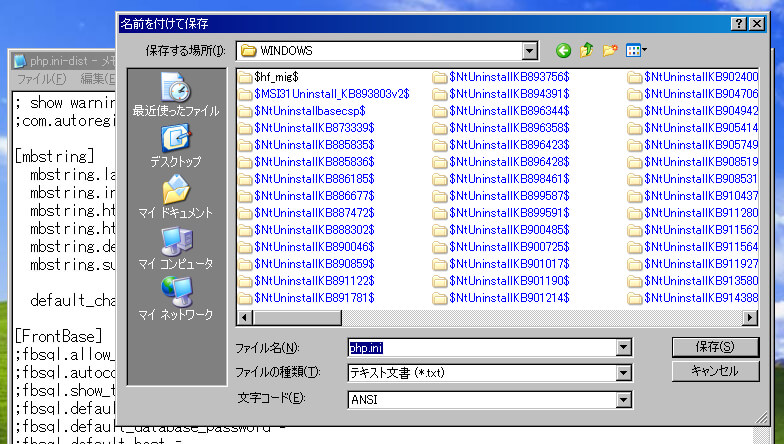The height and width of the screenshot is (444, 784).
Task: Create a new folder icon
Action: coord(610,50)
